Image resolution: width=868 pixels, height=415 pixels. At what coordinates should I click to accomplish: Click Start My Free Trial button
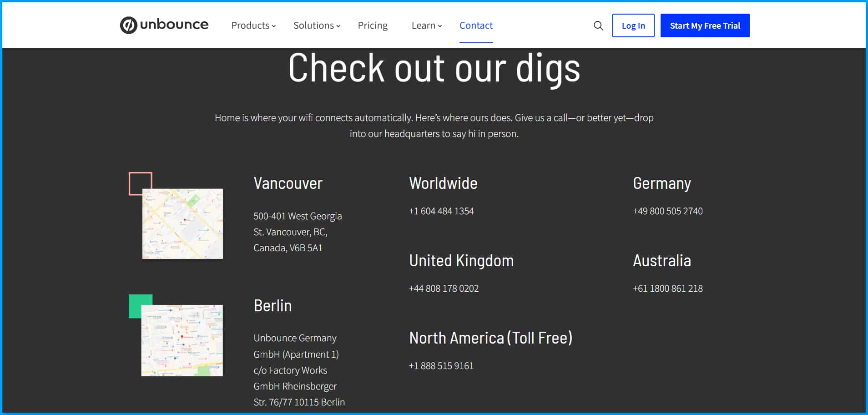[705, 25]
